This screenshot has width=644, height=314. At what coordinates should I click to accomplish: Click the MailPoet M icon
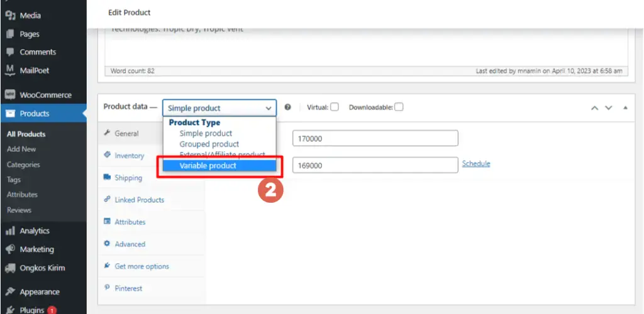pyautogui.click(x=10, y=70)
